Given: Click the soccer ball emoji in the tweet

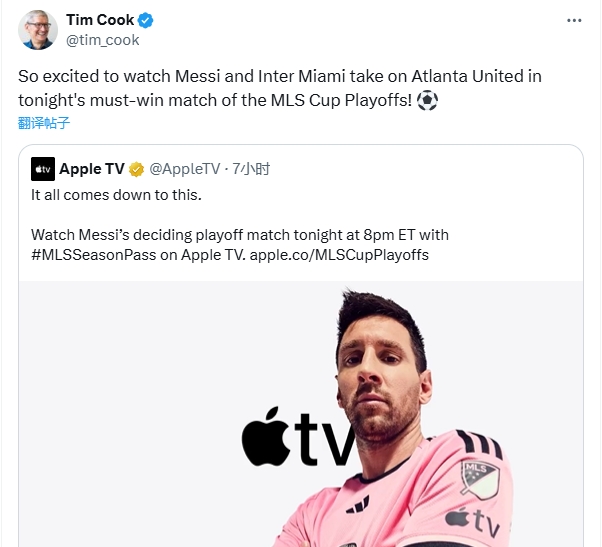Looking at the screenshot, I should (x=427, y=100).
